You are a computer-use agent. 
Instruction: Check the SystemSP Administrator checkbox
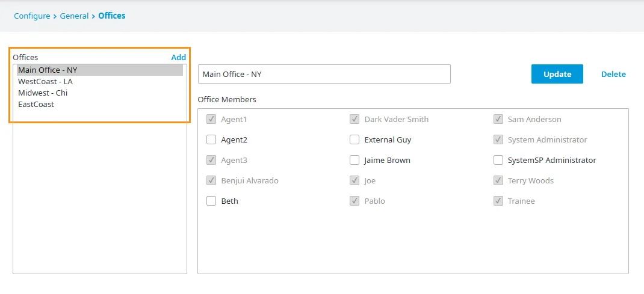(498, 161)
